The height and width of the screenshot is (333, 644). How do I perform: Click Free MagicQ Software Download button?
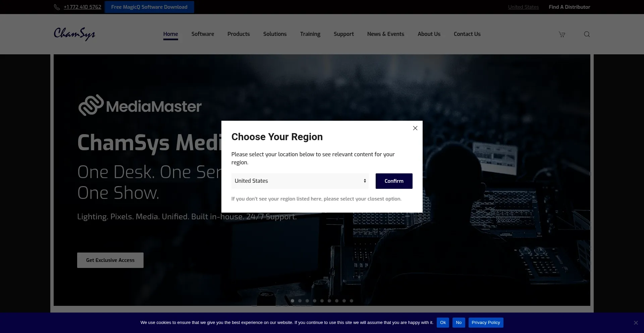149,7
